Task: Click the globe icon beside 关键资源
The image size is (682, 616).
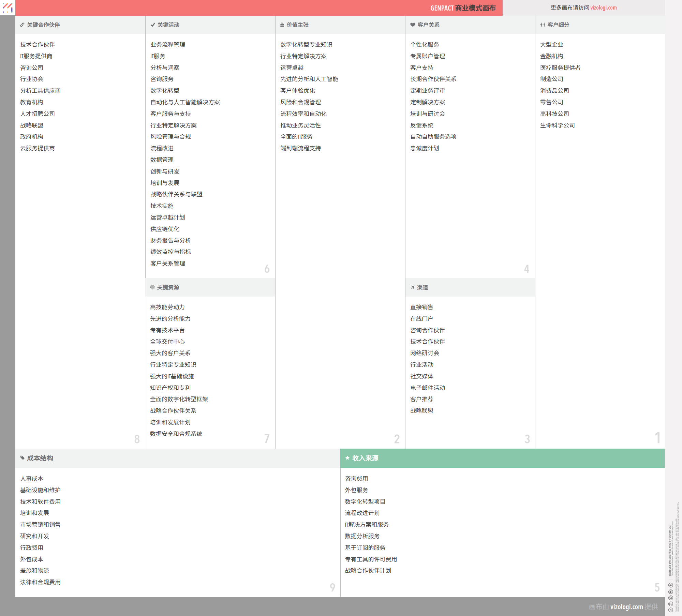Action: click(152, 287)
